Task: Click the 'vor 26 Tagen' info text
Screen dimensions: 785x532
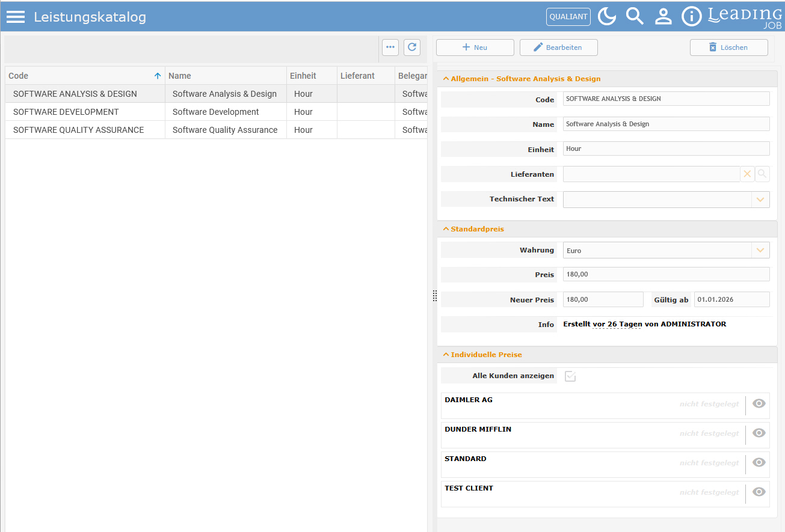Action: [617, 324]
